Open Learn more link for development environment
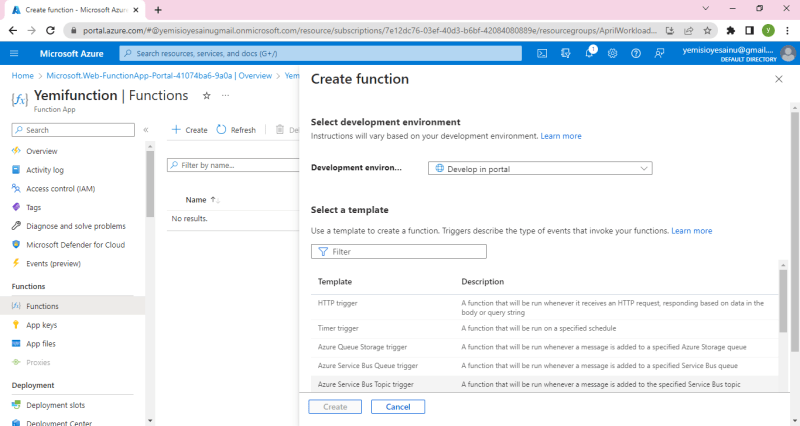The width and height of the screenshot is (800, 426). [x=561, y=136]
